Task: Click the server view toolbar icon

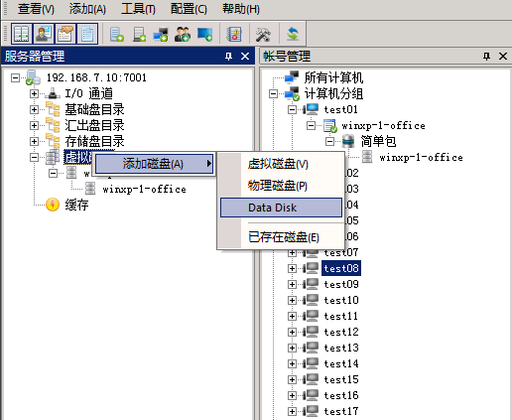Action: 22,34
